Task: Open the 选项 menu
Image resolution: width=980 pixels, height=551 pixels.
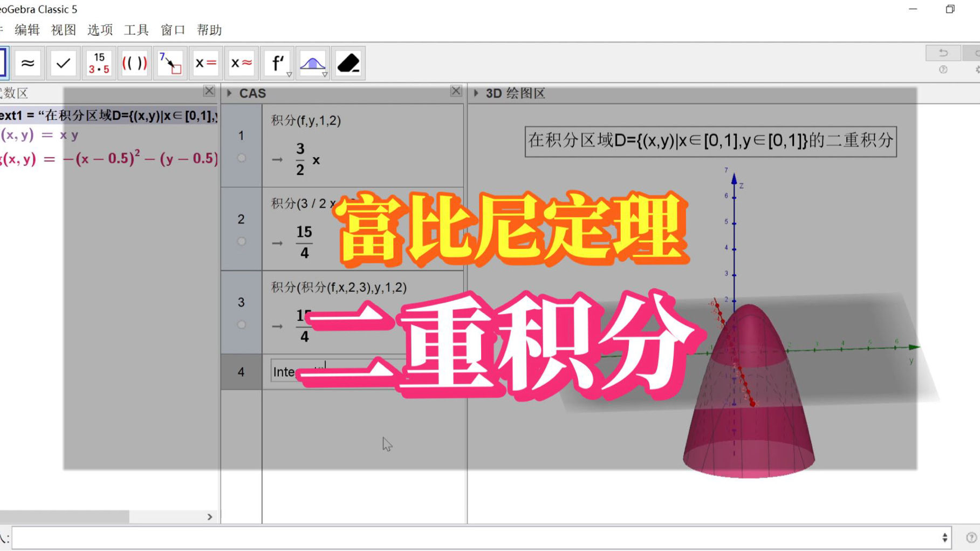Action: click(x=99, y=30)
